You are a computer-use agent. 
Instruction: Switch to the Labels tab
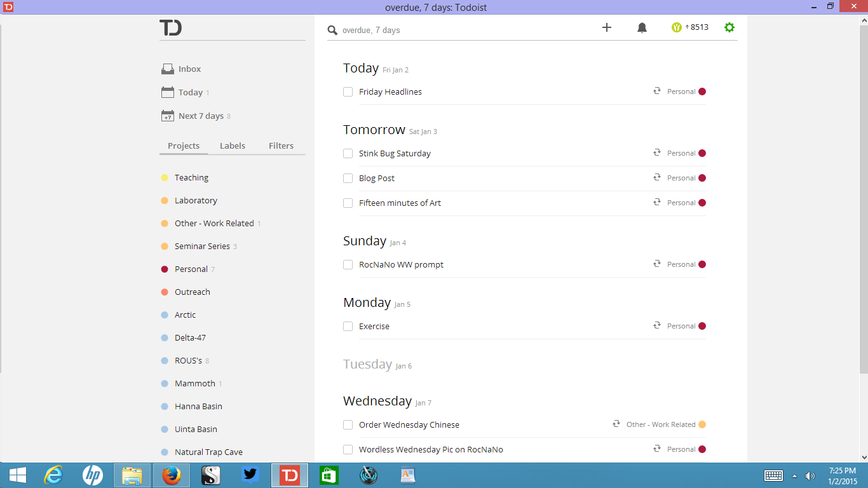(x=232, y=146)
